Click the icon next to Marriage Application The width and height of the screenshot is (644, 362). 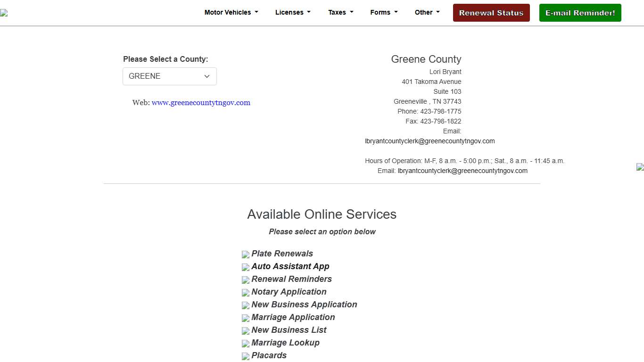click(246, 318)
